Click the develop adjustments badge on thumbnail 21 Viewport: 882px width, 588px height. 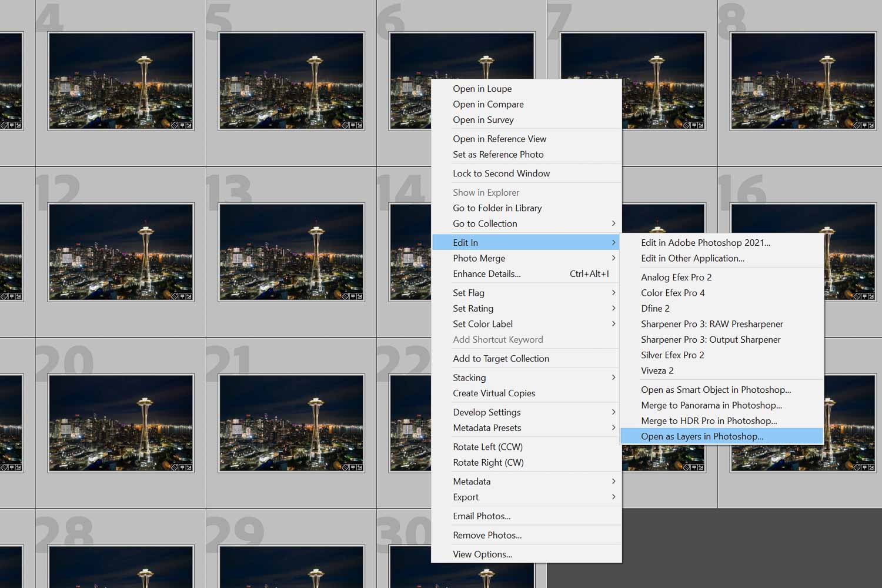click(x=360, y=467)
